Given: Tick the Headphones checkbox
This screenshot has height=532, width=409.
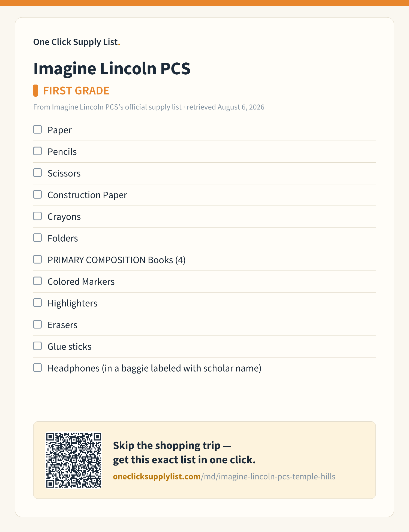Looking at the screenshot, I should pos(37,368).
